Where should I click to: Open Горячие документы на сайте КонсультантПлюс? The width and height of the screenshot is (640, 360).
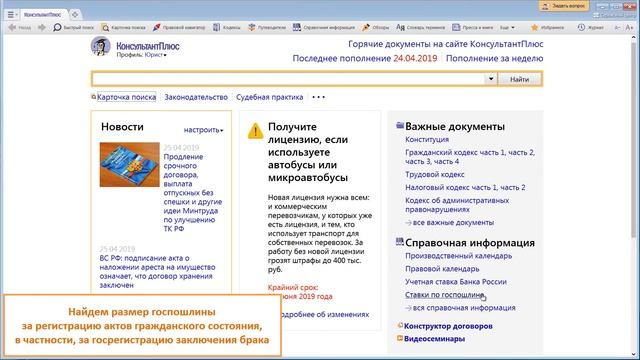tap(446, 44)
